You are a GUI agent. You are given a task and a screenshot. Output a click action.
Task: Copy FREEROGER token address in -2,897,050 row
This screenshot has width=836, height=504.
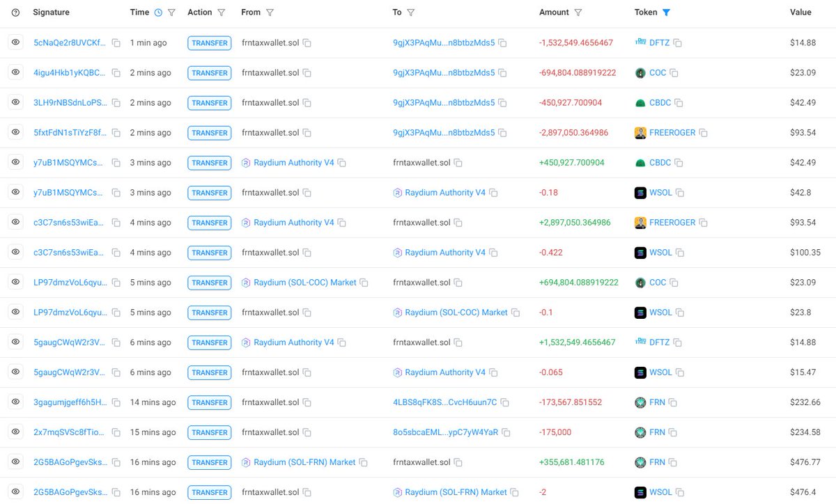tap(704, 133)
